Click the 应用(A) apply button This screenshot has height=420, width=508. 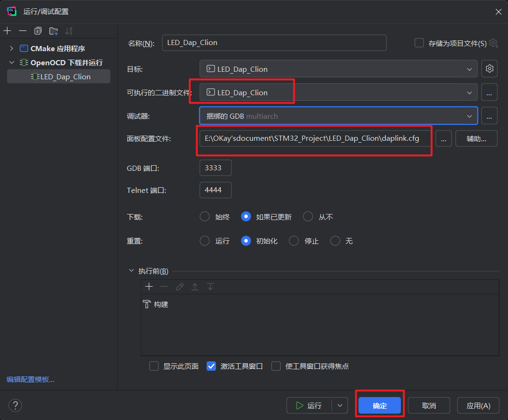478,405
